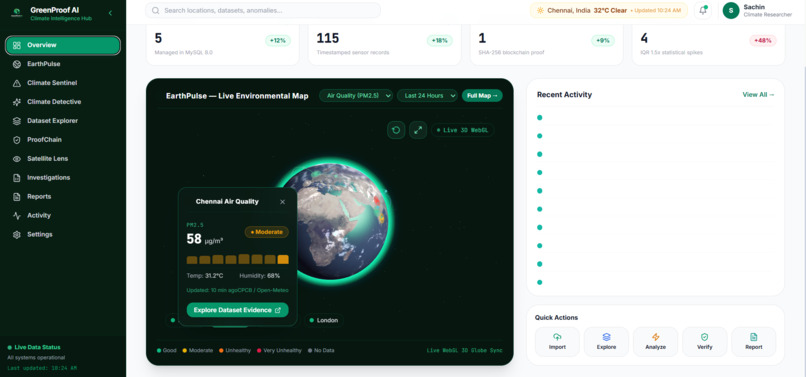Screen dimensions: 806x377
Task: Close the Chennai Air Quality popup
Action: click(282, 202)
